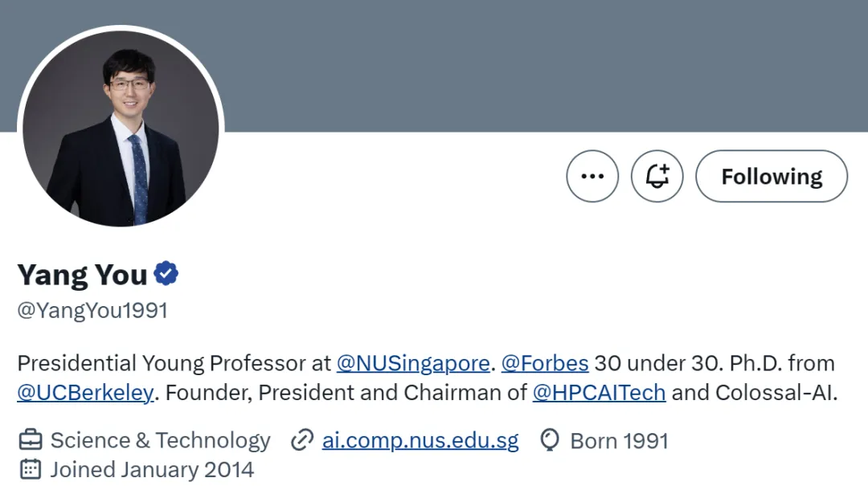Open Yang You's profile photo
Screen dimensions: 868x486
[x=121, y=129]
